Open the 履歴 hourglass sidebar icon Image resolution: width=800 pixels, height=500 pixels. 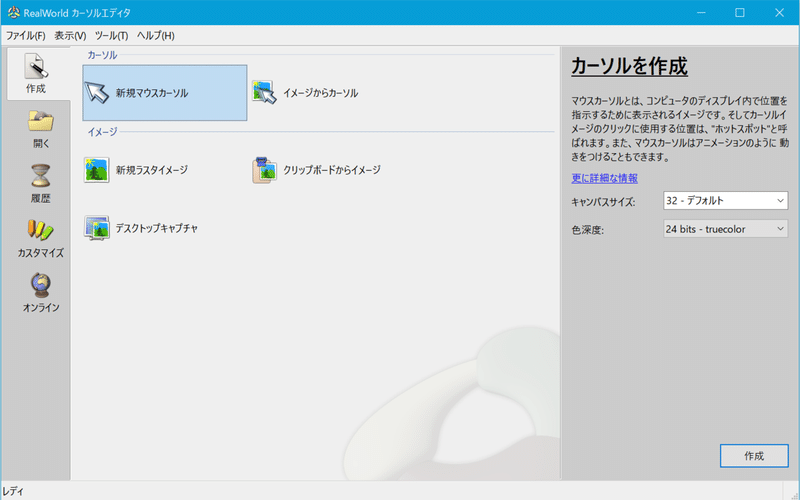click(40, 177)
